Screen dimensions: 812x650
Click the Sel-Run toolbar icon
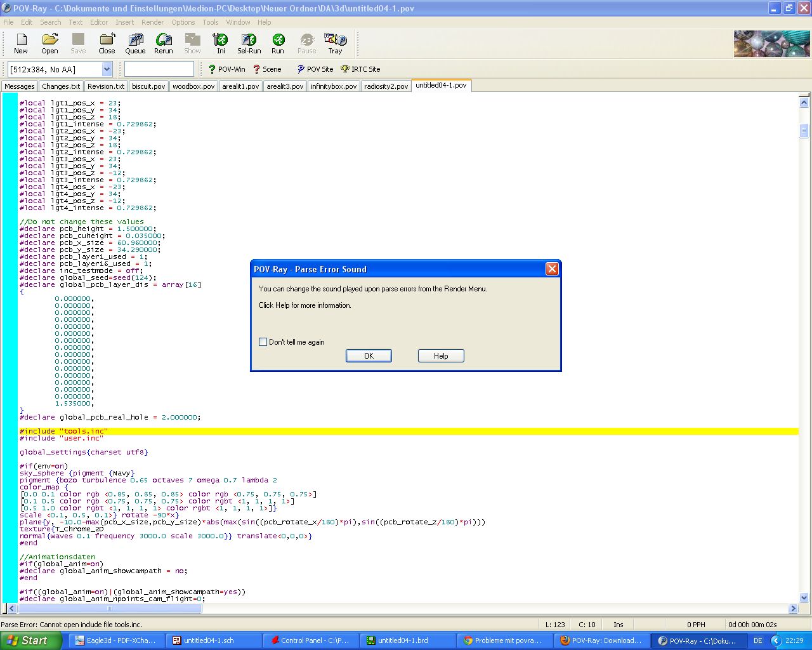click(249, 44)
